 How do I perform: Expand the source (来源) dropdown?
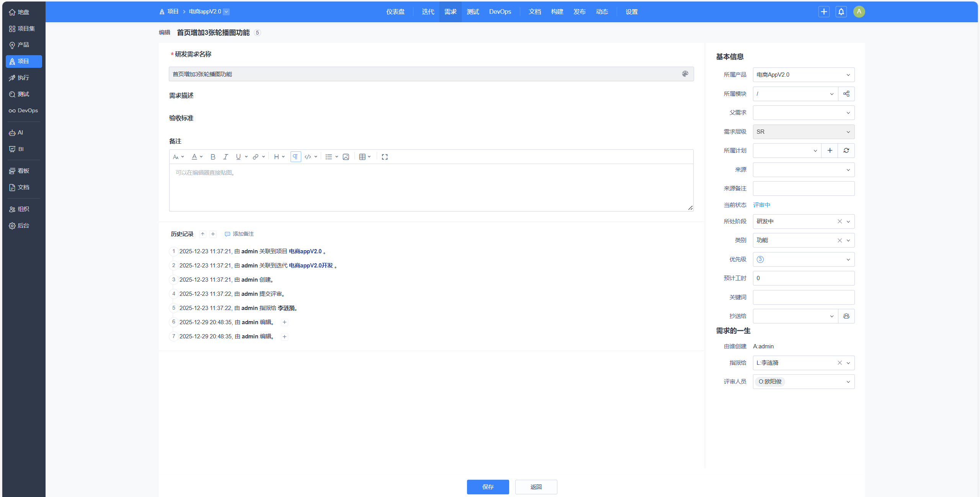point(803,170)
